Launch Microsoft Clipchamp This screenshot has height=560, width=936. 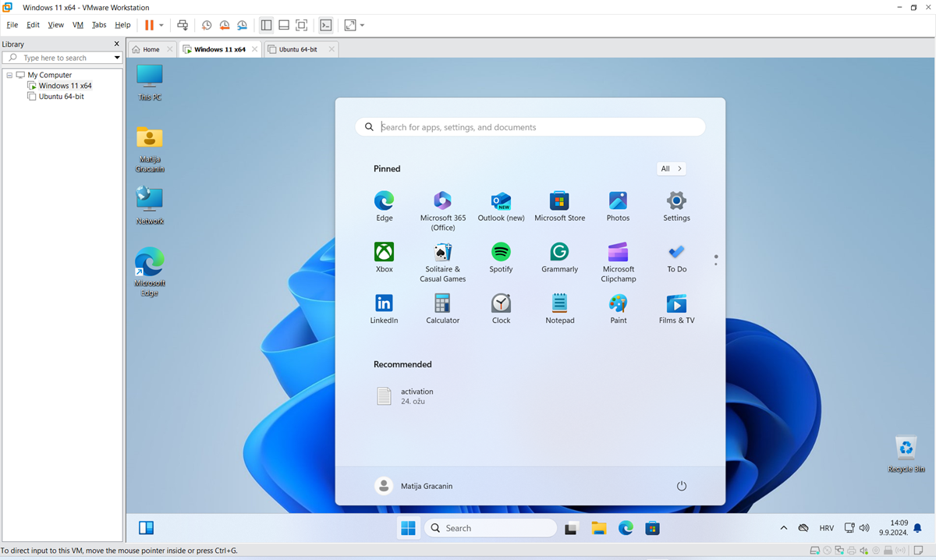coord(618,262)
